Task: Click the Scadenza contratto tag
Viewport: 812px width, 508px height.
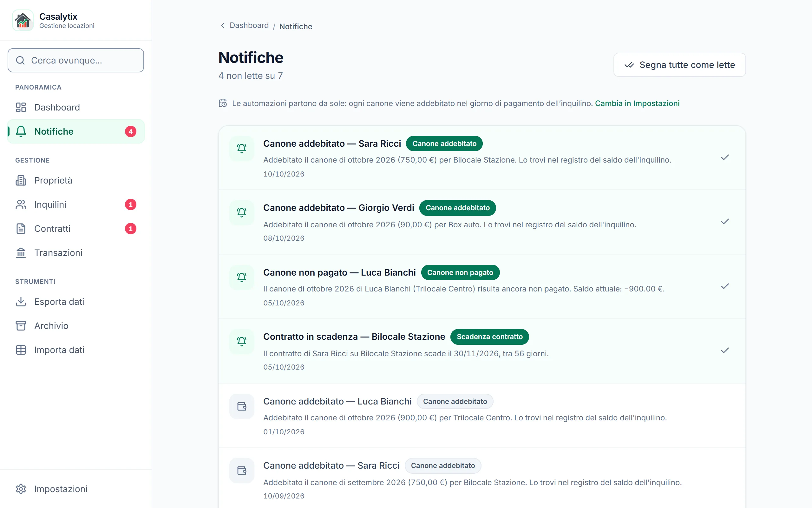Action: [489, 337]
